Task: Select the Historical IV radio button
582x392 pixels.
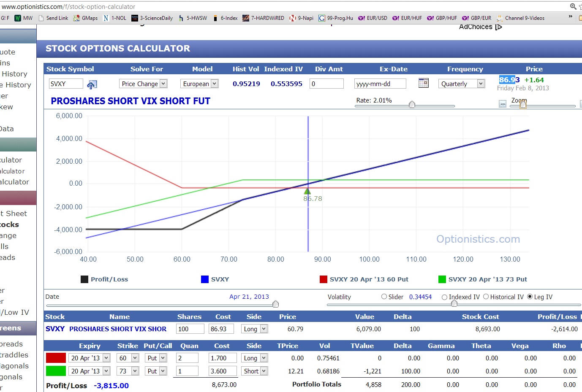Action: (486, 297)
